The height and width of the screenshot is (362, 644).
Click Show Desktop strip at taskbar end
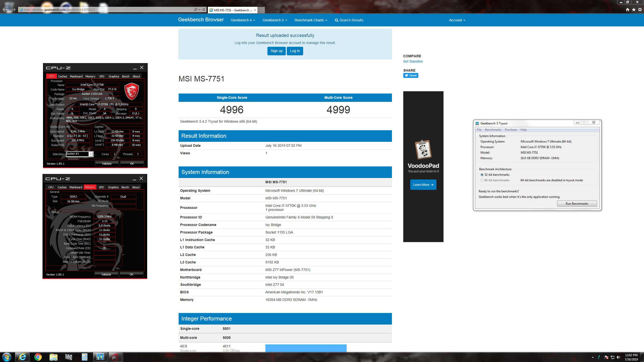(642, 357)
